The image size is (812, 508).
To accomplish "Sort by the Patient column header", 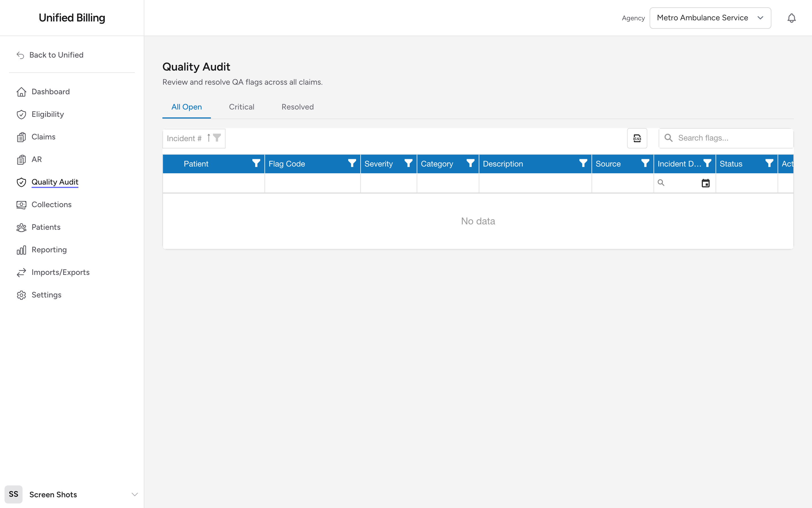I will 196,164.
